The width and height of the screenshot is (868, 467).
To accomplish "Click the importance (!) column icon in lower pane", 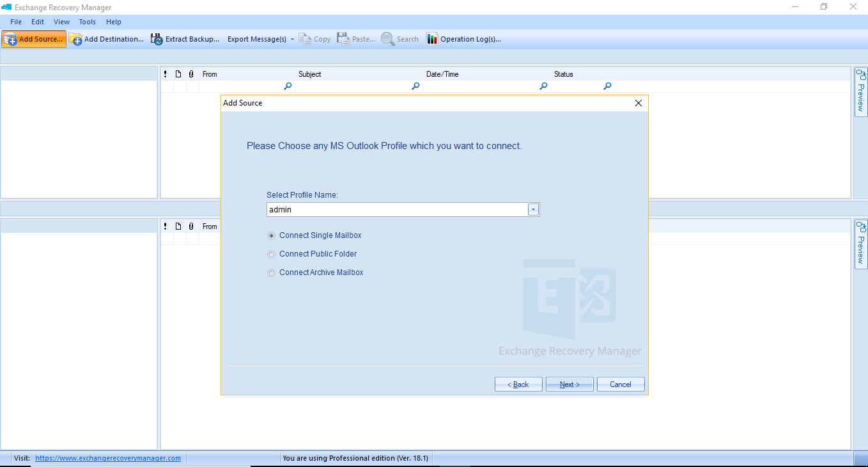I will point(166,226).
